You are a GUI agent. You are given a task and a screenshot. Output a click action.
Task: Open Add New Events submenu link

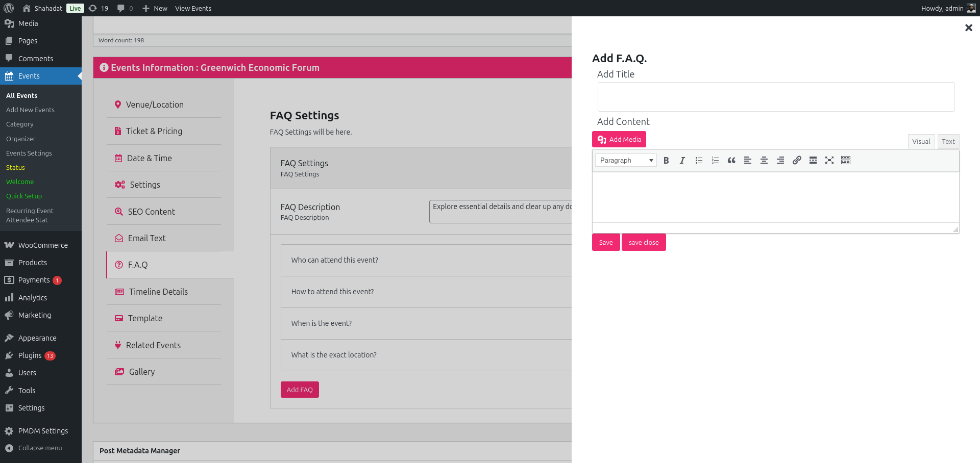point(30,110)
